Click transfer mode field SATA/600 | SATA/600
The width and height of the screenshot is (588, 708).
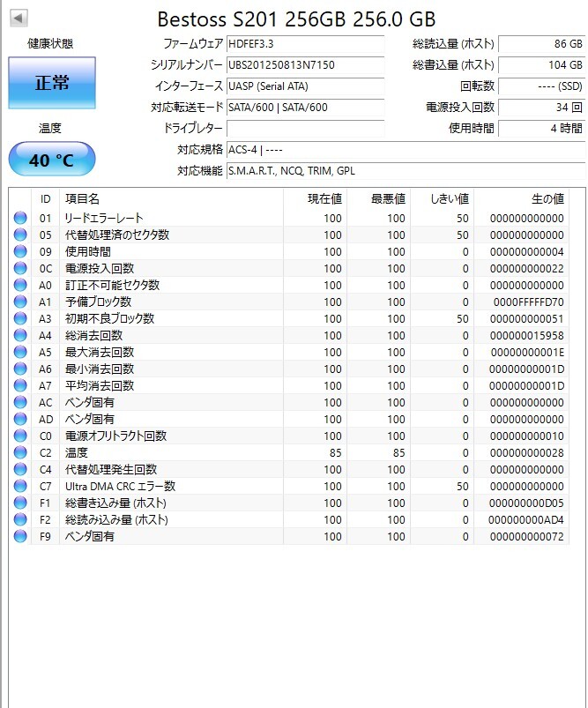pos(305,108)
